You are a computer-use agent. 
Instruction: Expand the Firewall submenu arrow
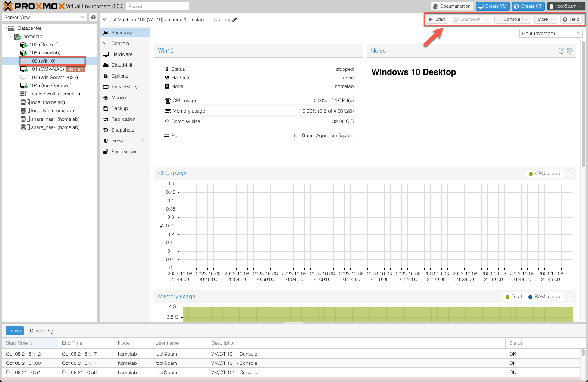143,141
